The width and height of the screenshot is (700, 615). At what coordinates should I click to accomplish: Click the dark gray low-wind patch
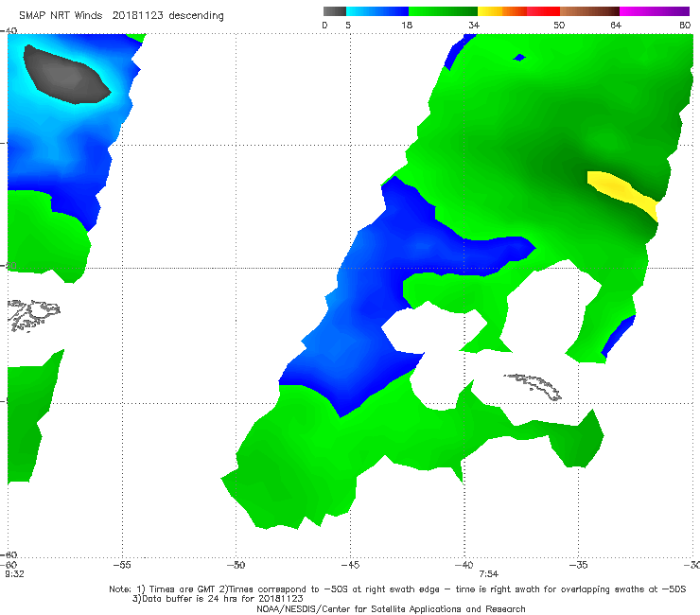pos(66,75)
